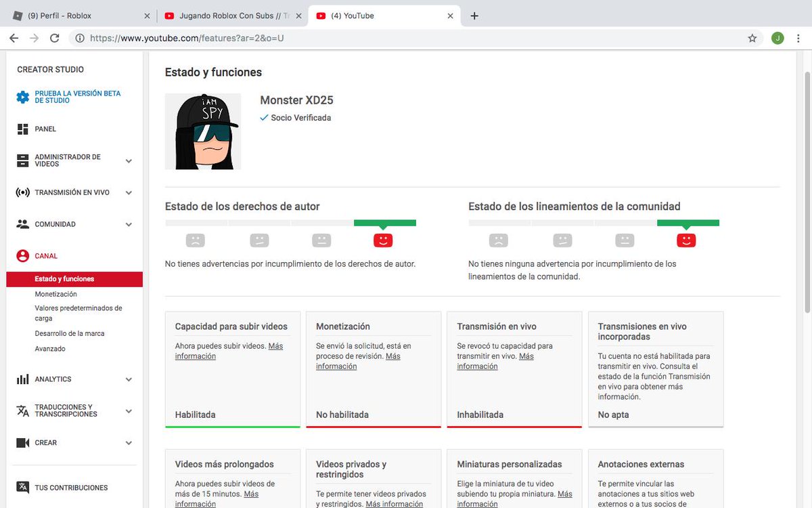Click Prueba la versión beta de Studio
Screen dimensions: 812x508
point(78,97)
